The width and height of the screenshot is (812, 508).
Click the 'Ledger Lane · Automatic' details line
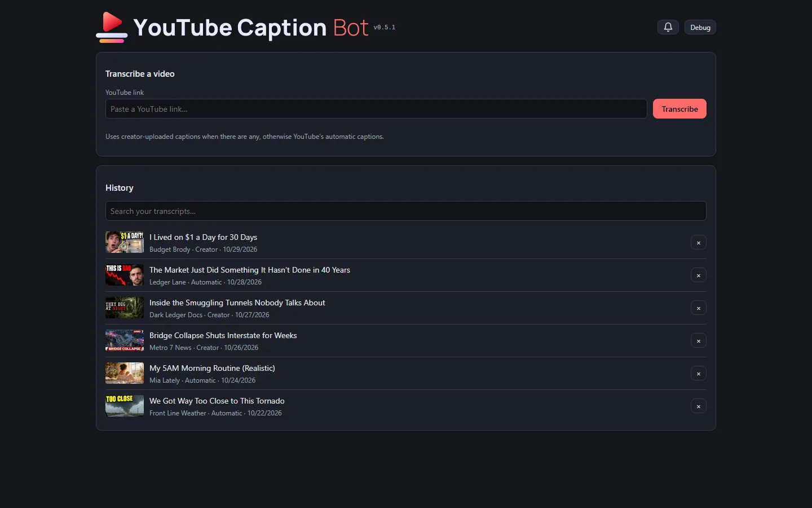[205, 282]
